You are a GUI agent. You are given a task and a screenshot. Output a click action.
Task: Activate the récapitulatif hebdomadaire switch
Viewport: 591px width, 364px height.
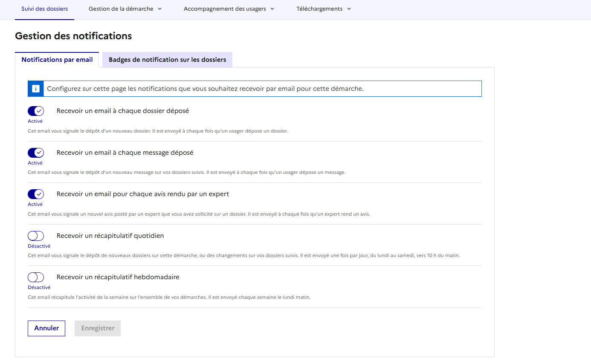pos(36,277)
